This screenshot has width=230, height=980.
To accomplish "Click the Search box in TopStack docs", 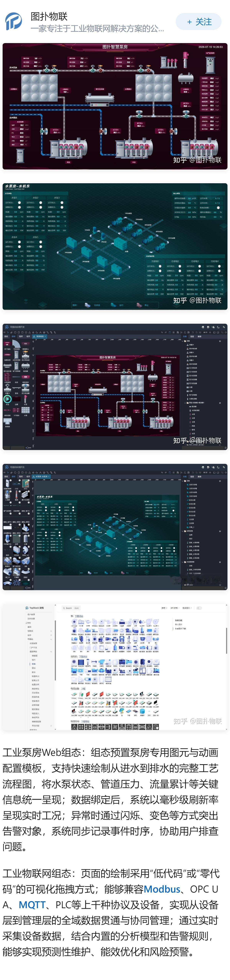I will pos(71,608).
